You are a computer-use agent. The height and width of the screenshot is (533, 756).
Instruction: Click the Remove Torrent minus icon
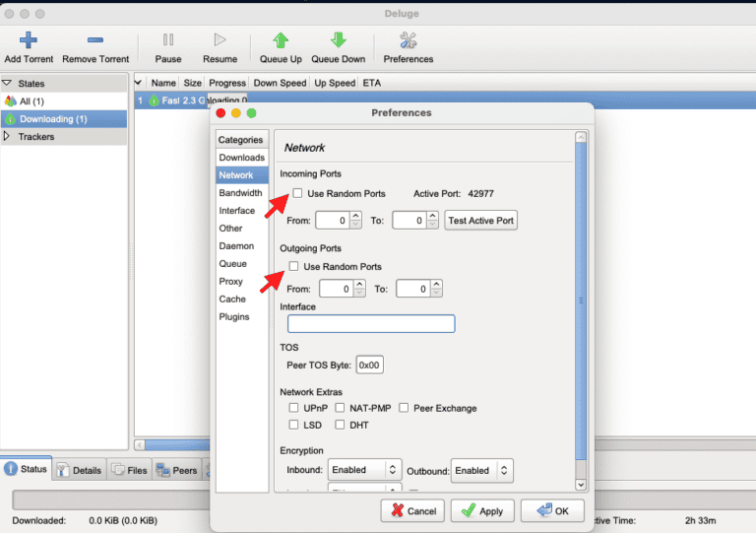click(x=95, y=40)
